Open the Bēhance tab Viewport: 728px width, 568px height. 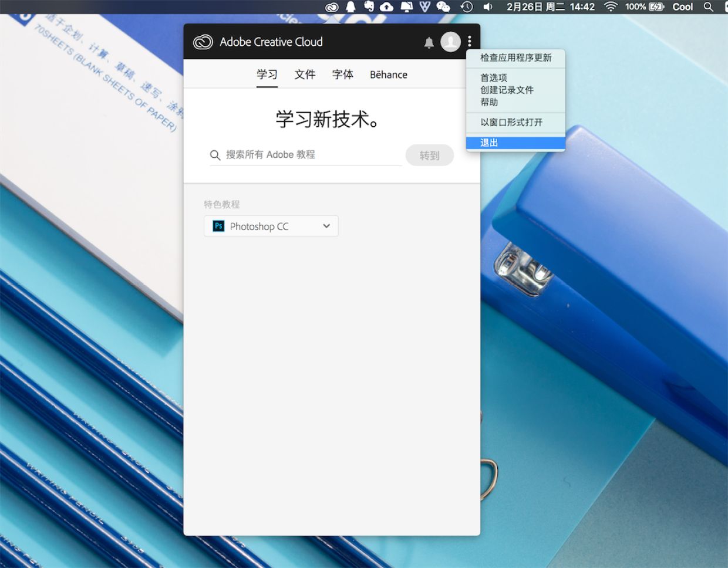[389, 75]
